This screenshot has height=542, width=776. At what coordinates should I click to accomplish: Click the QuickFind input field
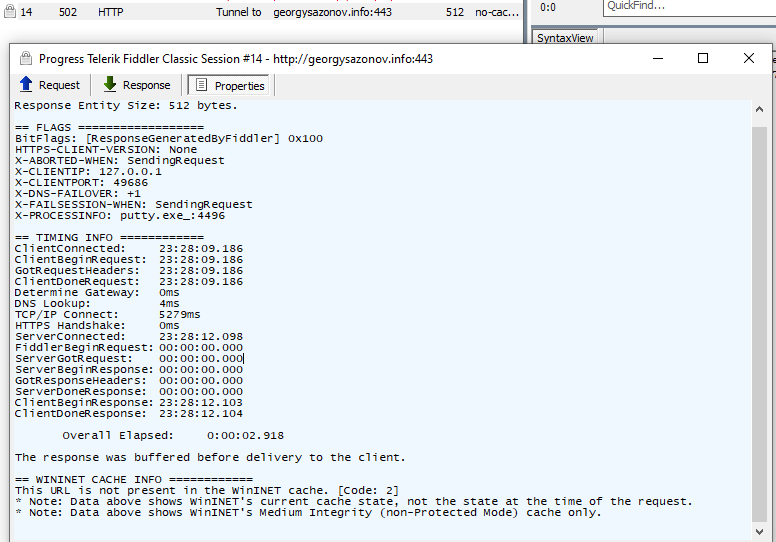click(689, 6)
